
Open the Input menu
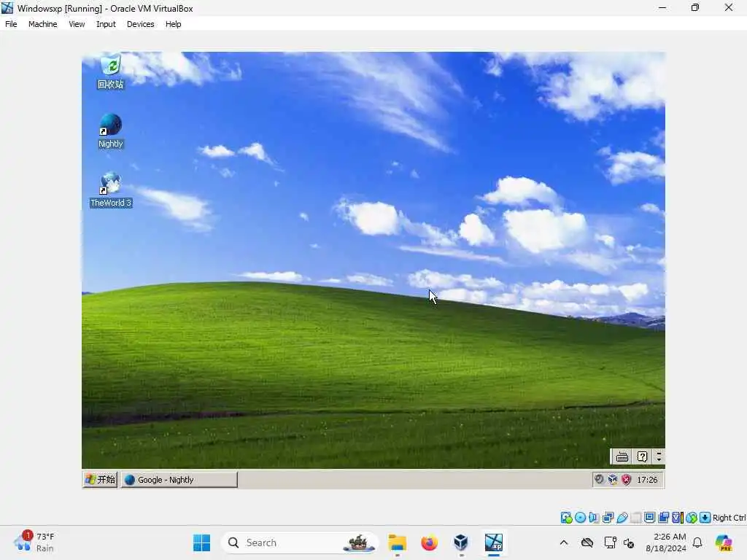coord(106,24)
